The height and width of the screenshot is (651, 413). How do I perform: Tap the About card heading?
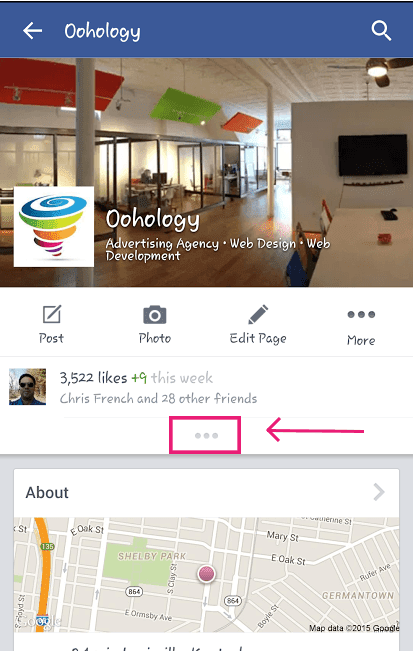pyautogui.click(x=47, y=492)
